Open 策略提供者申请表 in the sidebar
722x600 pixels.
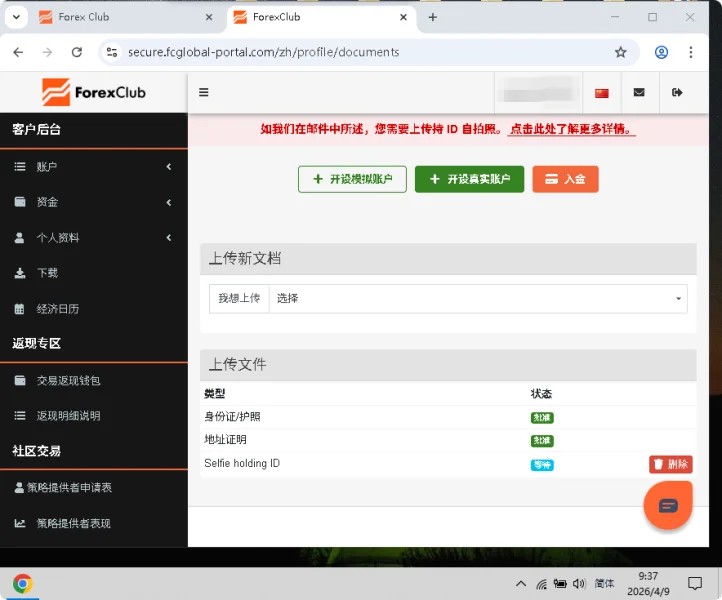pos(94,488)
